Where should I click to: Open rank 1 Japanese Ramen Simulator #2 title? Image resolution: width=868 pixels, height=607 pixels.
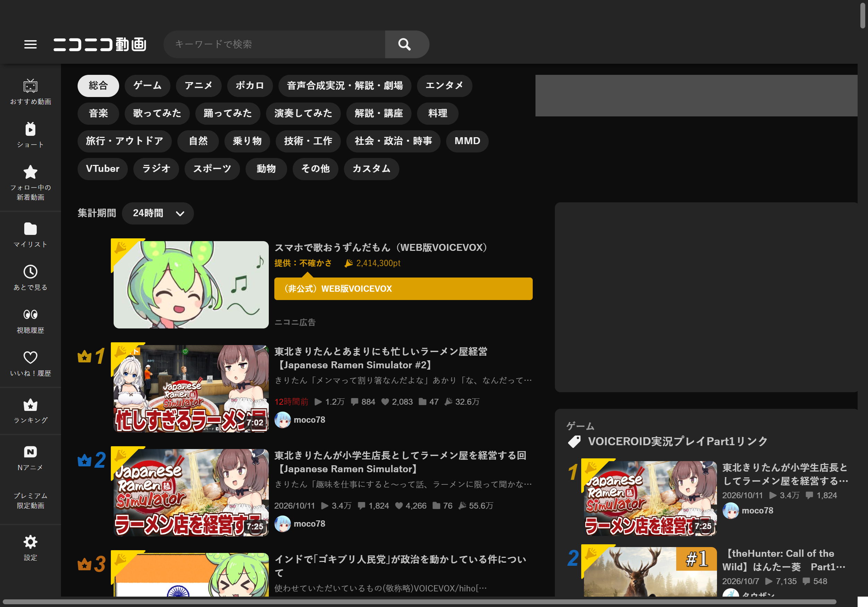tap(381, 358)
